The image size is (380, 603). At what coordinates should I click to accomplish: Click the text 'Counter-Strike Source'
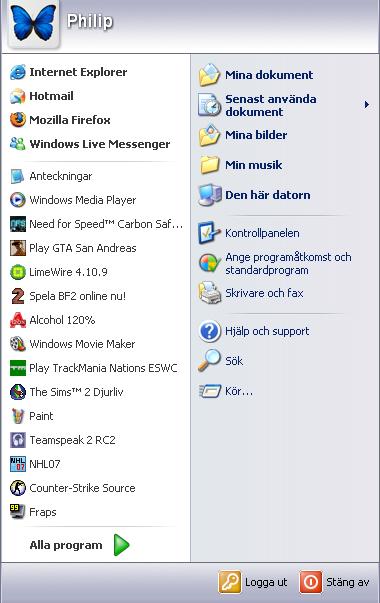click(82, 488)
